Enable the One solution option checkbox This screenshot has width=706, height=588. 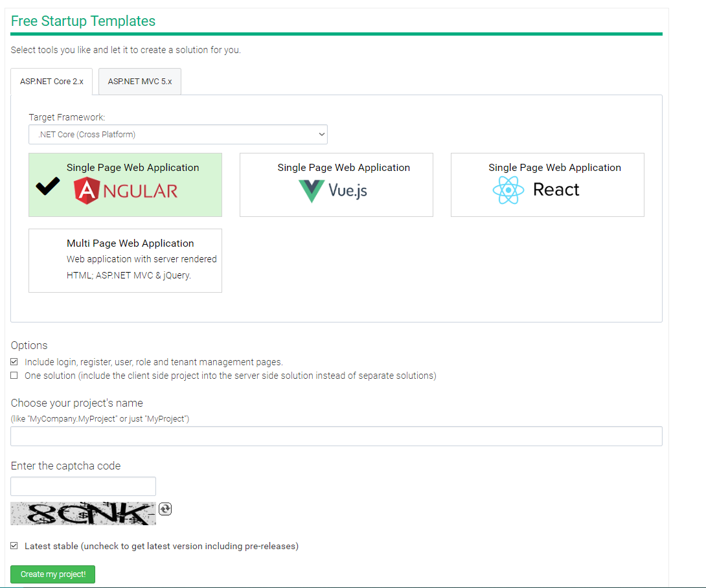[x=14, y=376]
